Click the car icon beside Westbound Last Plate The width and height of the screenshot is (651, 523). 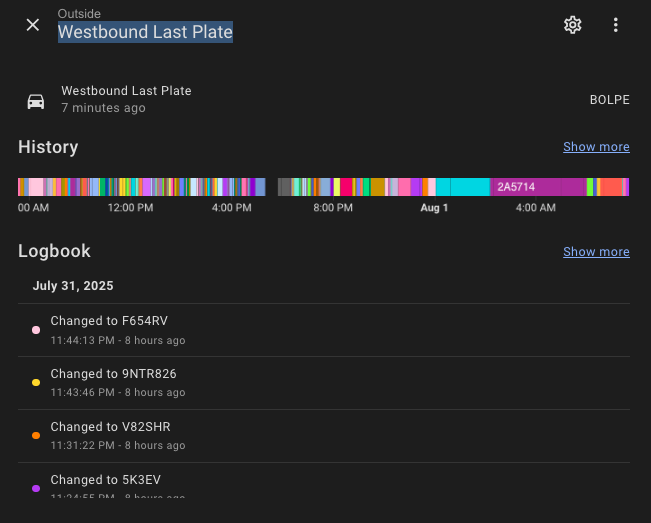point(36,101)
